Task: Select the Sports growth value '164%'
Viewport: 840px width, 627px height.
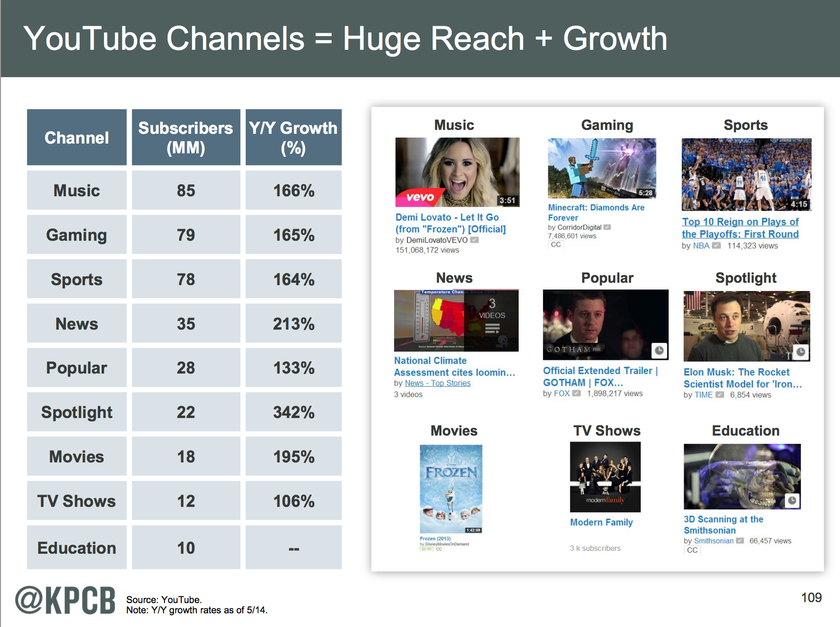Action: pyautogui.click(x=294, y=279)
